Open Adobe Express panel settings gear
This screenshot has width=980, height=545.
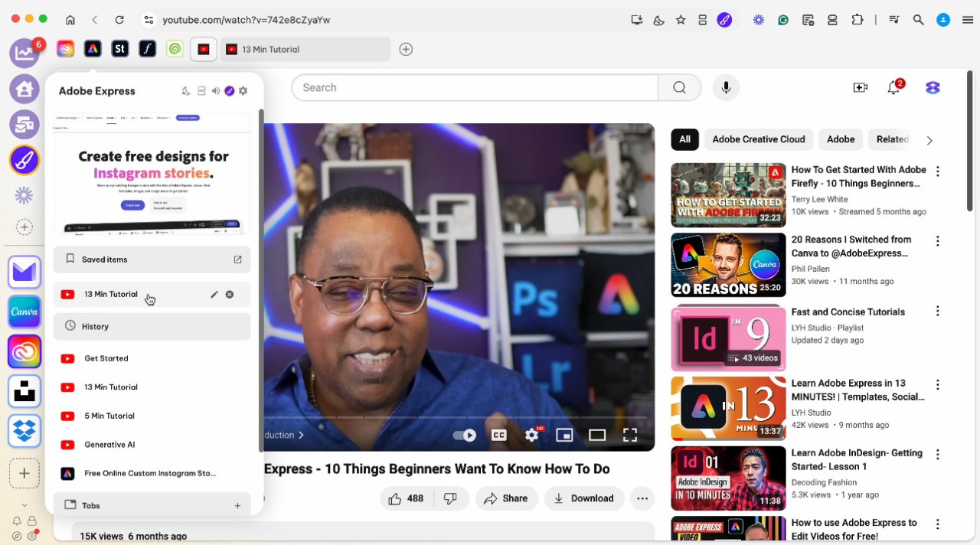[243, 91]
